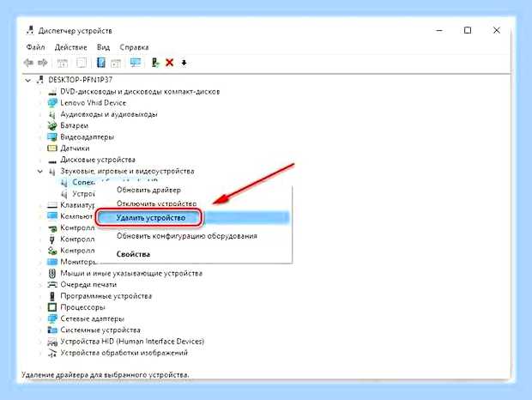This screenshot has height=400, width=532.
Task: Click the update driver toolbar icon
Action: point(155,63)
